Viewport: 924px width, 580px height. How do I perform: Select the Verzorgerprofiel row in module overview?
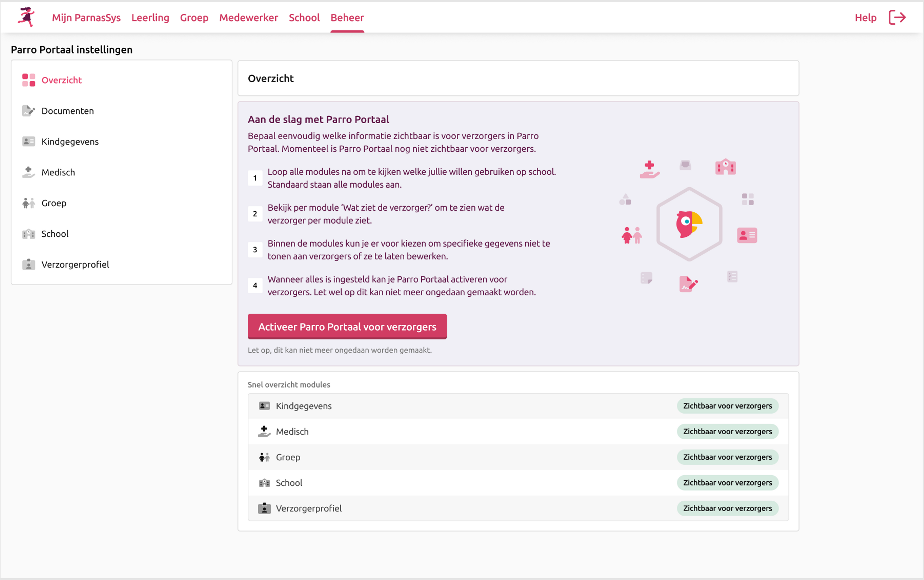point(518,508)
